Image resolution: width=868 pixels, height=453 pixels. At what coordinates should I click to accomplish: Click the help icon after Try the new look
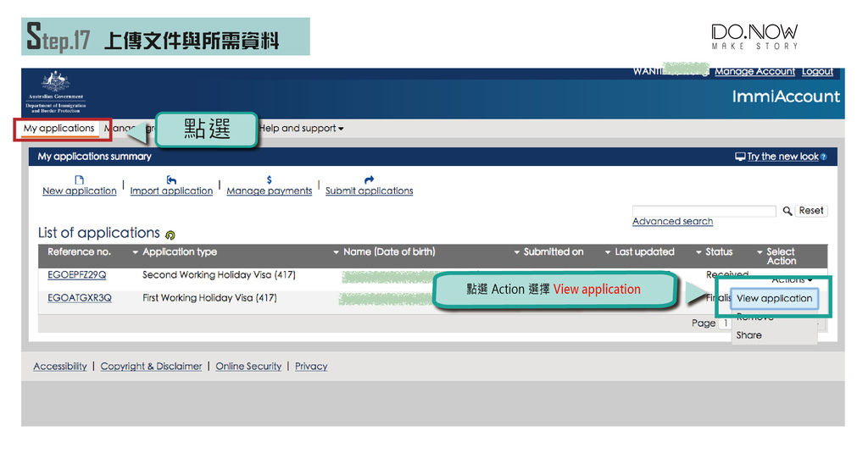pyautogui.click(x=824, y=157)
